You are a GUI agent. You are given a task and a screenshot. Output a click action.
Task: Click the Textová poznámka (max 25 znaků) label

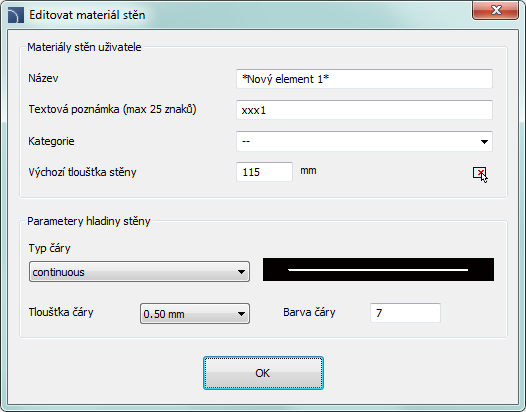coord(112,109)
